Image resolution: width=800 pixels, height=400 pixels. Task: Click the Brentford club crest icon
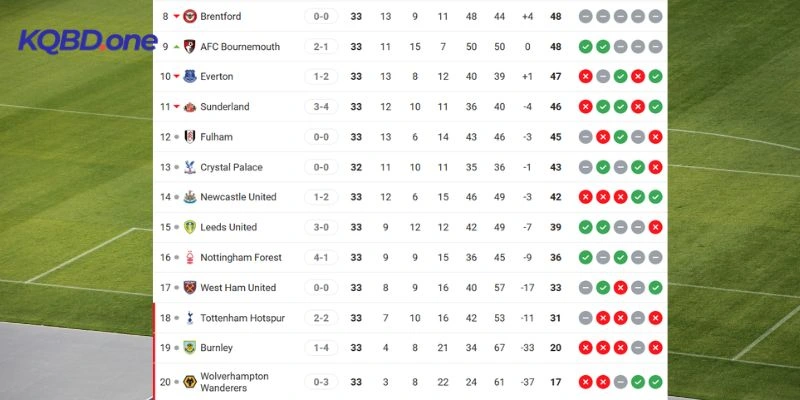click(x=190, y=17)
